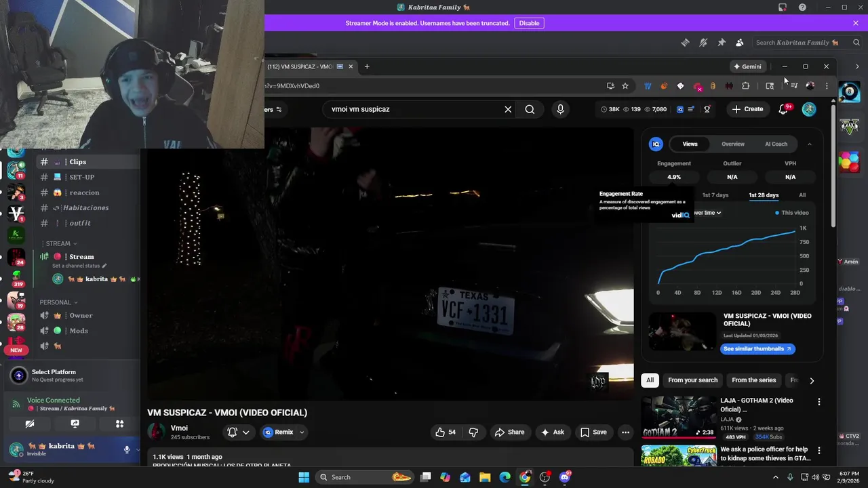Screen dimensions: 868x488
Task: Show Discord member list icon
Action: click(x=739, y=42)
